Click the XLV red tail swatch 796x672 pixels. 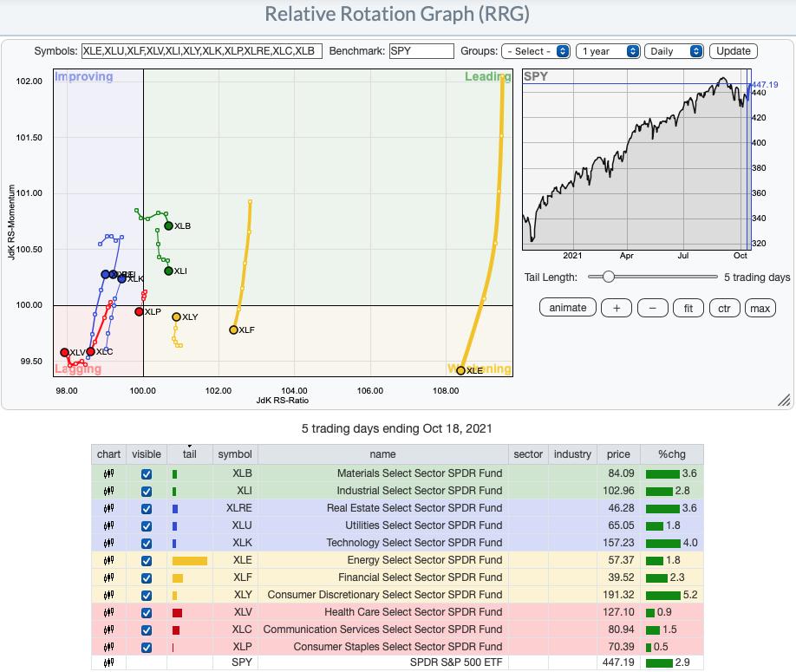177,613
